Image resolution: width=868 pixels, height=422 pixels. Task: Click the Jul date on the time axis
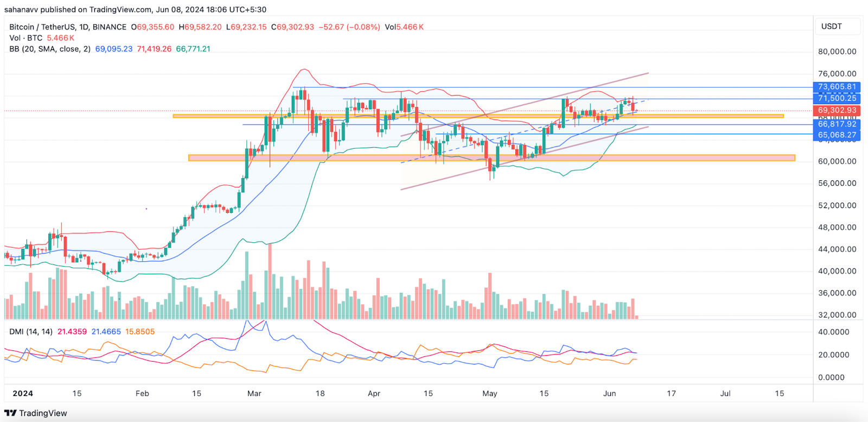click(725, 394)
